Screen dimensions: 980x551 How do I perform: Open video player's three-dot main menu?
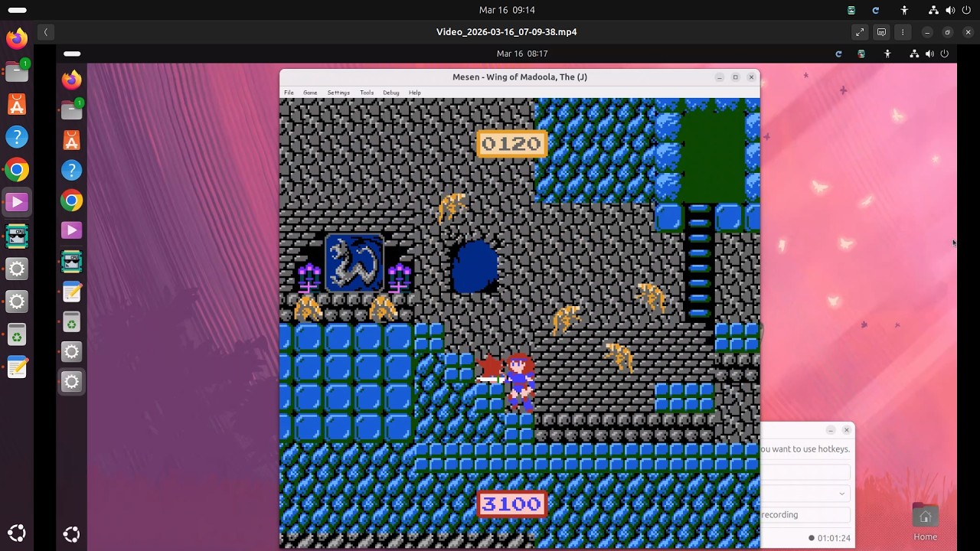(x=903, y=32)
